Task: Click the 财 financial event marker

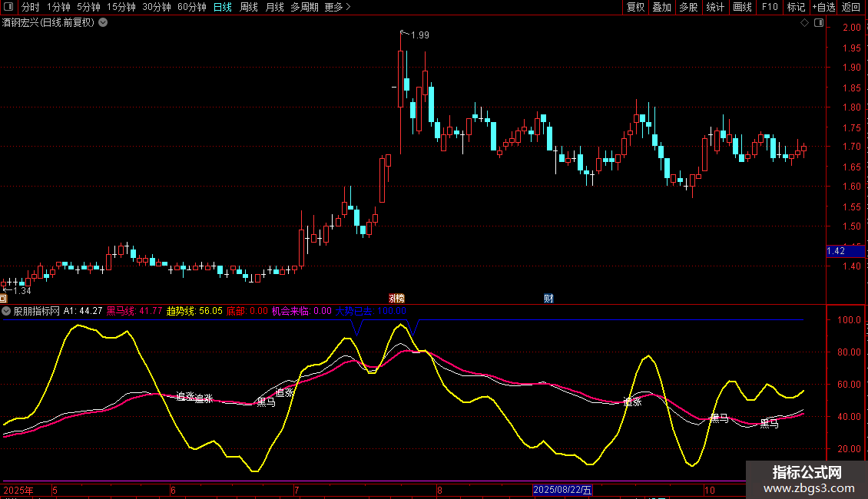Action: coord(548,298)
